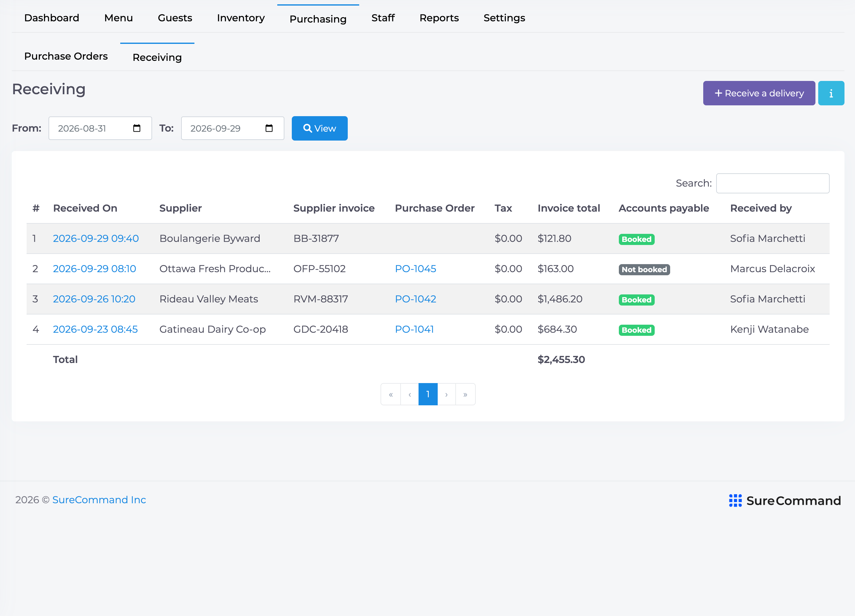Open the From date calendar picker icon

coord(136,128)
